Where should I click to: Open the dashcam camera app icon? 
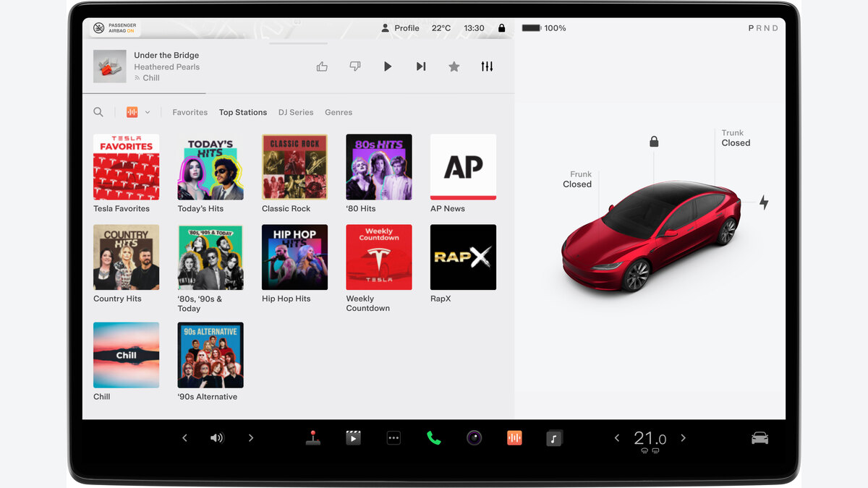[474, 437]
